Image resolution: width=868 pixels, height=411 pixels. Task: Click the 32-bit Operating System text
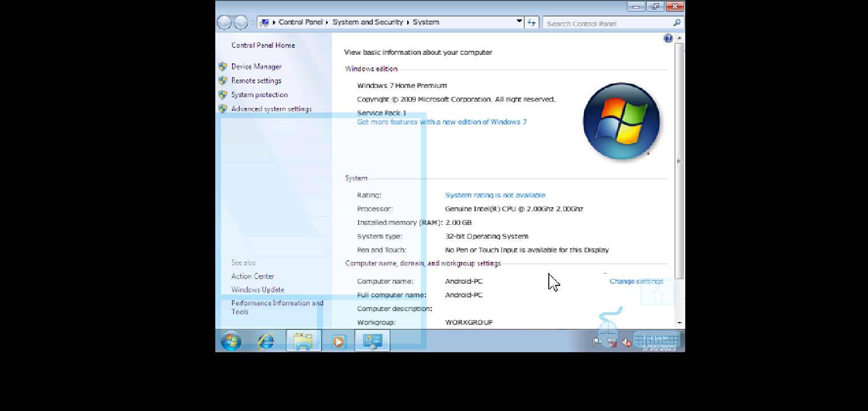click(x=487, y=236)
